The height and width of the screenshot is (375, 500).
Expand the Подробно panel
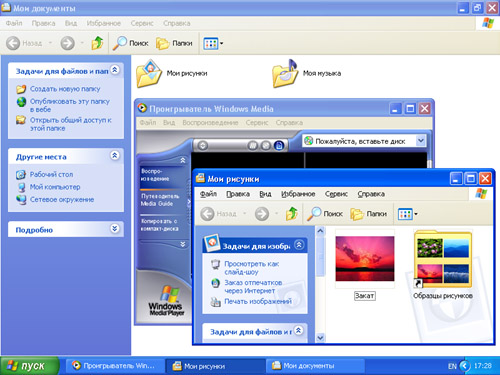click(x=115, y=229)
